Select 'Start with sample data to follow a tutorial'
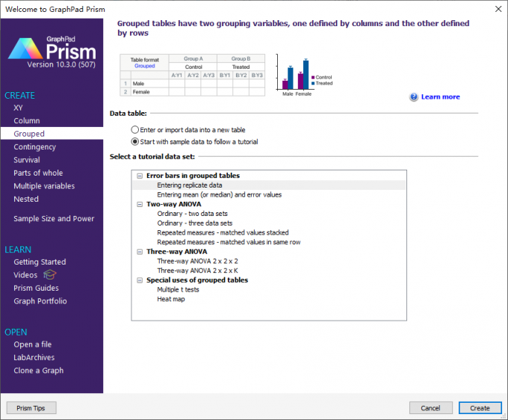 pos(134,142)
